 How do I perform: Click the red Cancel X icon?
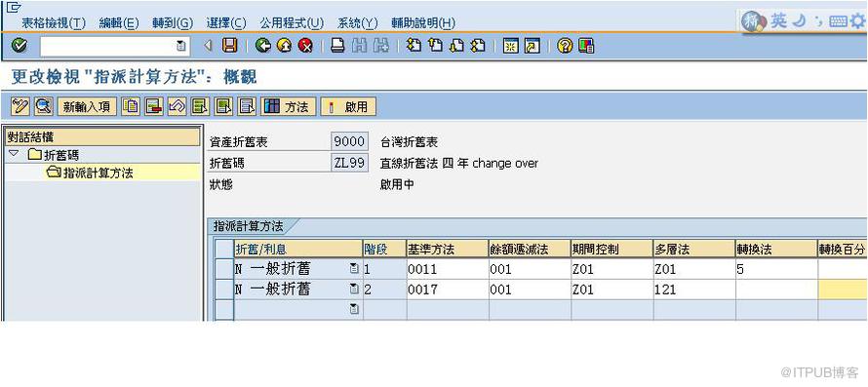coord(305,46)
